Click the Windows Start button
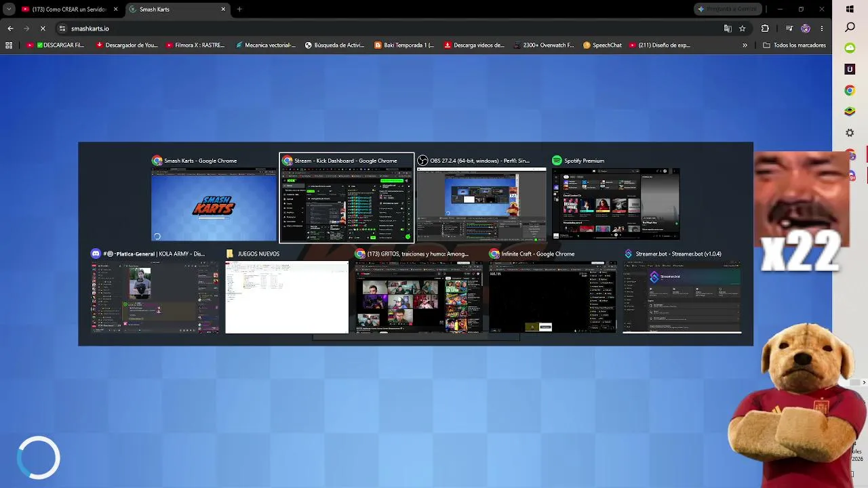 pos(850,9)
